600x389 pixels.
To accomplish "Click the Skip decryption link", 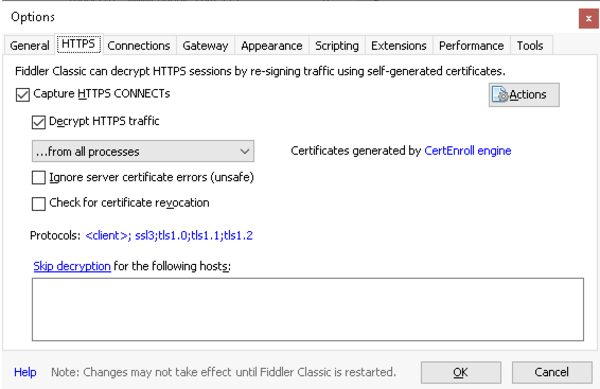I will 72,266.
